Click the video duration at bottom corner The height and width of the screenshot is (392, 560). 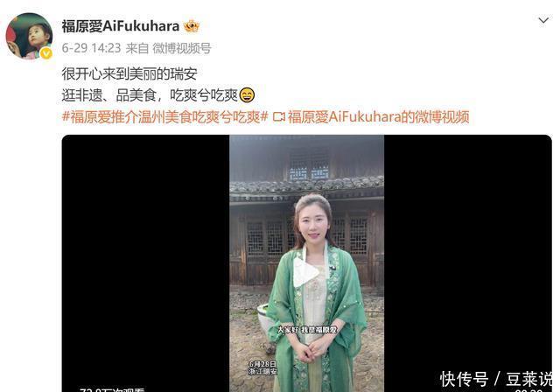tap(529, 390)
